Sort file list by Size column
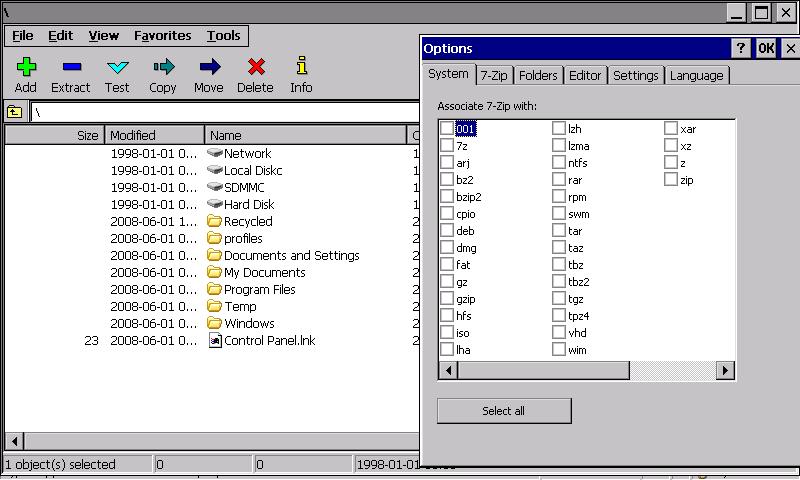This screenshot has width=800, height=480. pos(55,135)
